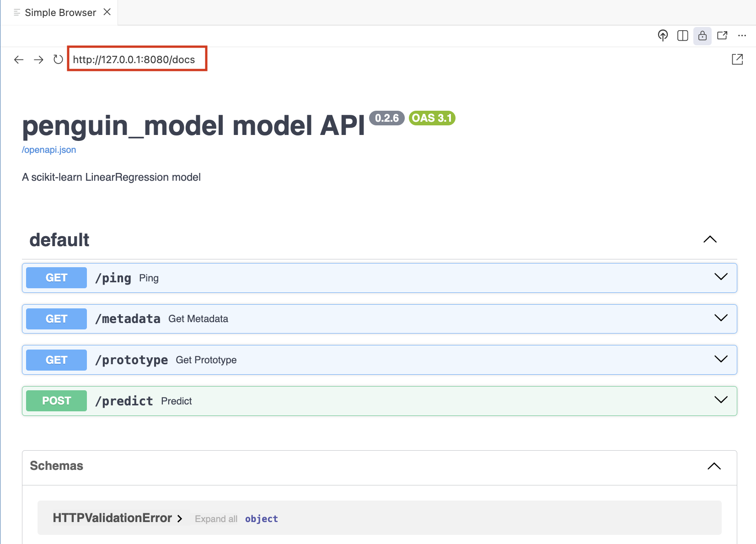Collapse the Schemas section
This screenshot has height=544, width=756.
pos(714,466)
